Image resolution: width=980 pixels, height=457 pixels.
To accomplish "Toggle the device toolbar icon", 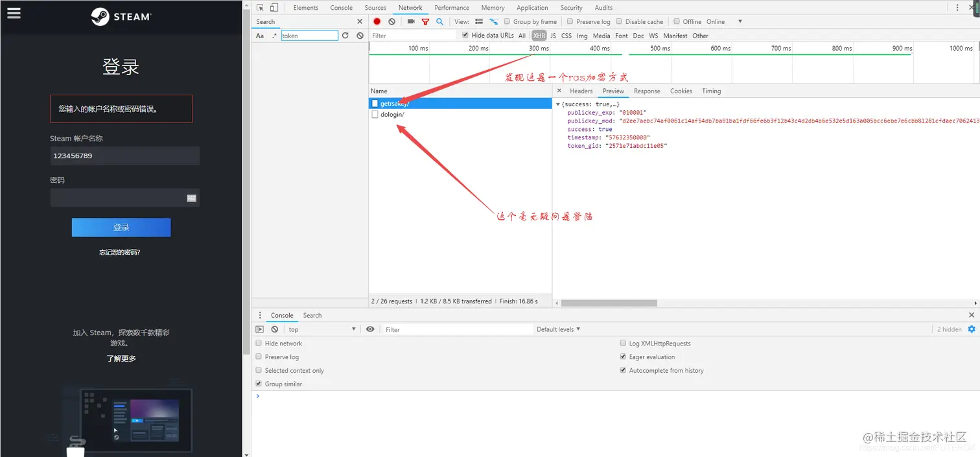I will point(274,8).
